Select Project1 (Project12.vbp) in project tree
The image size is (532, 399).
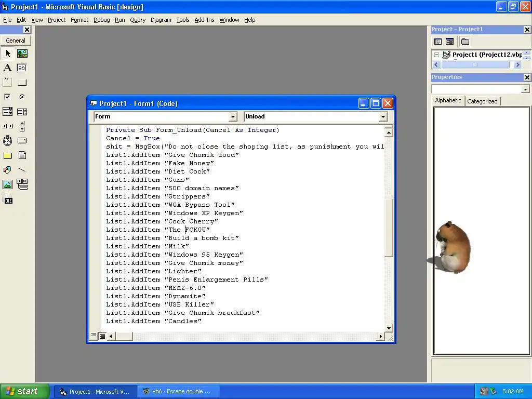(x=487, y=55)
